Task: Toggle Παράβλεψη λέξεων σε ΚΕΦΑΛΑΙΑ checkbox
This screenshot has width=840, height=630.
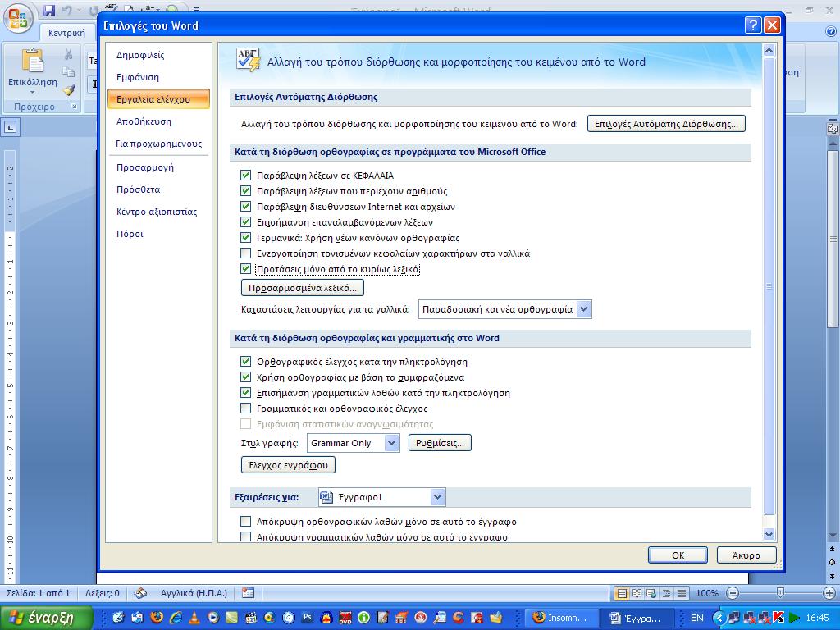Action: pyautogui.click(x=245, y=176)
